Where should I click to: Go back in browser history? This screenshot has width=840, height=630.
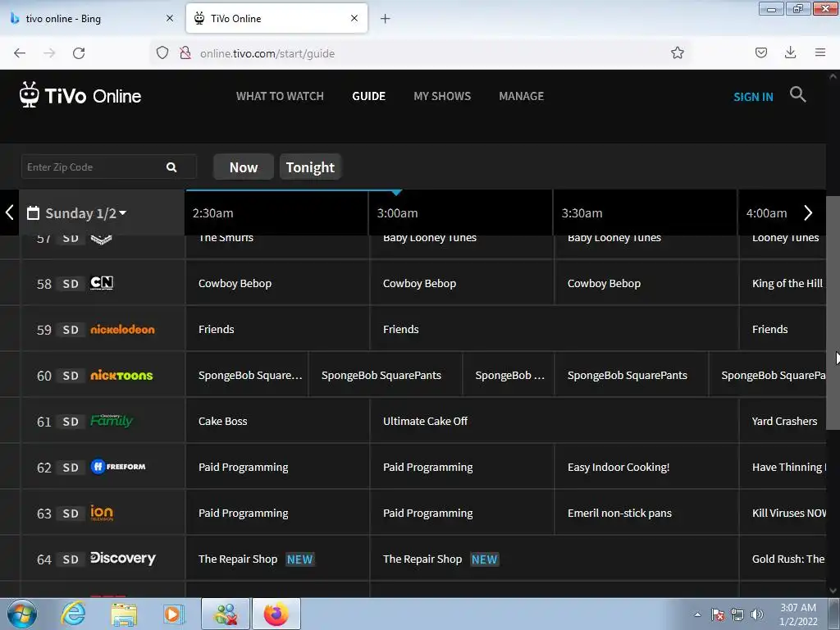point(20,53)
